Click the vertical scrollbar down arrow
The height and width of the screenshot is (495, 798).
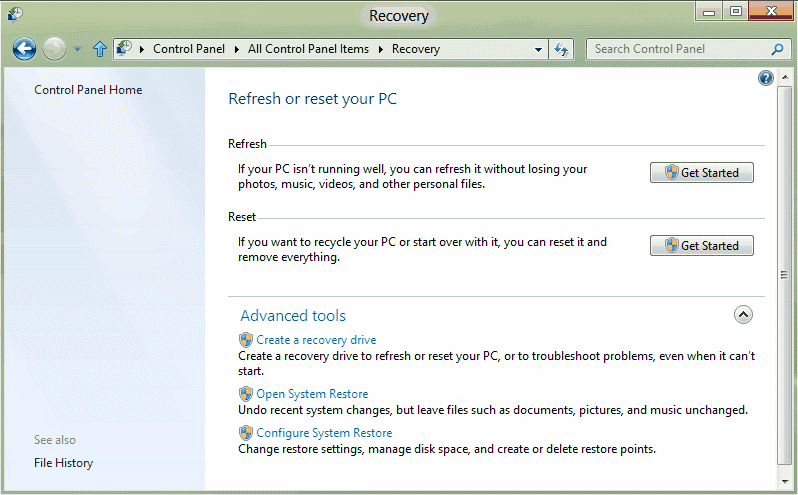[785, 483]
